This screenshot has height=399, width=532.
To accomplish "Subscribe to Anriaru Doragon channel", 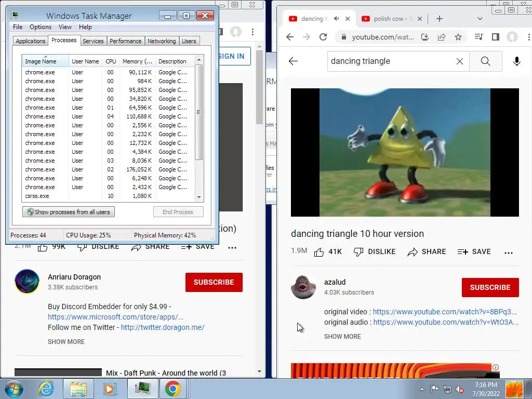I will pyautogui.click(x=214, y=282).
